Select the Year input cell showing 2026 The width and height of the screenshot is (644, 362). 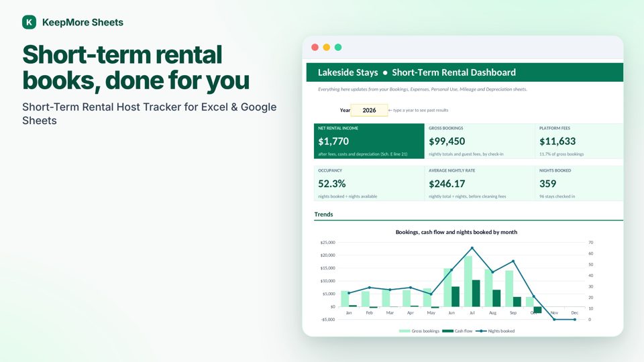[369, 110]
